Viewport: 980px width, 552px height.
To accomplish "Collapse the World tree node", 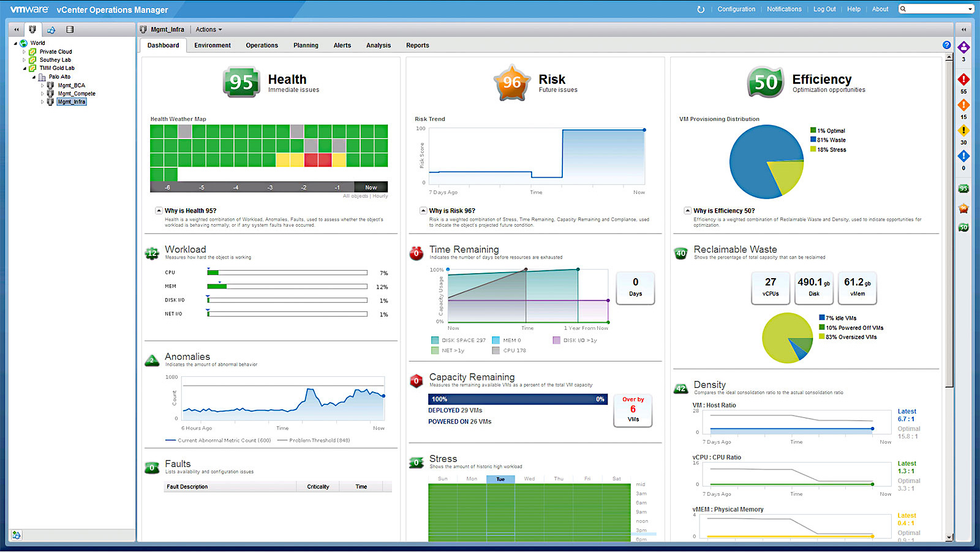I will click(x=15, y=43).
